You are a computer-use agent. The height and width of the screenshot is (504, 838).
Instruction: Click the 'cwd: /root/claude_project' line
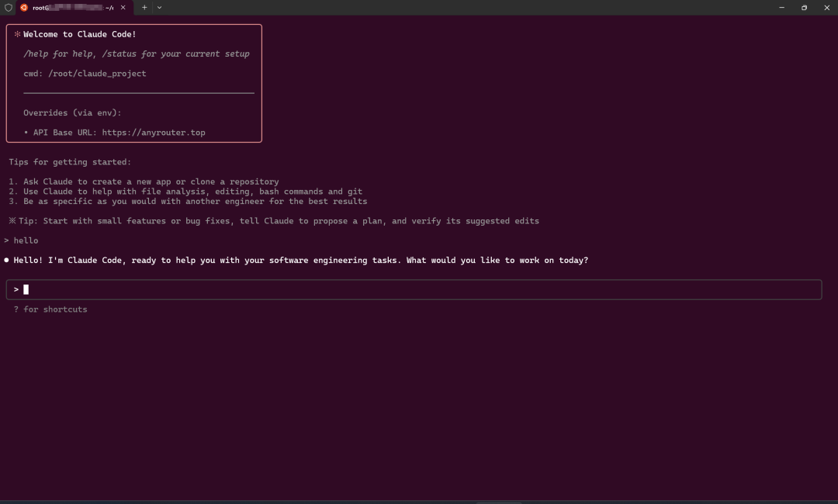(x=85, y=74)
